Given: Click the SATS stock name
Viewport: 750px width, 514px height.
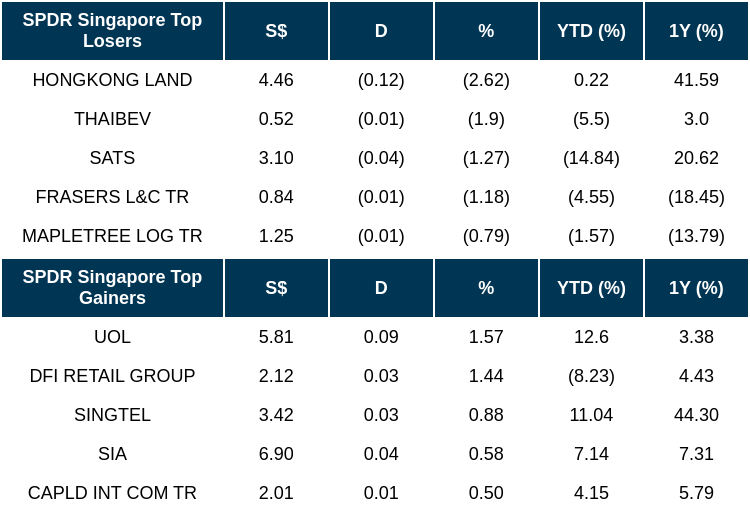Looking at the screenshot, I should 112,158.
